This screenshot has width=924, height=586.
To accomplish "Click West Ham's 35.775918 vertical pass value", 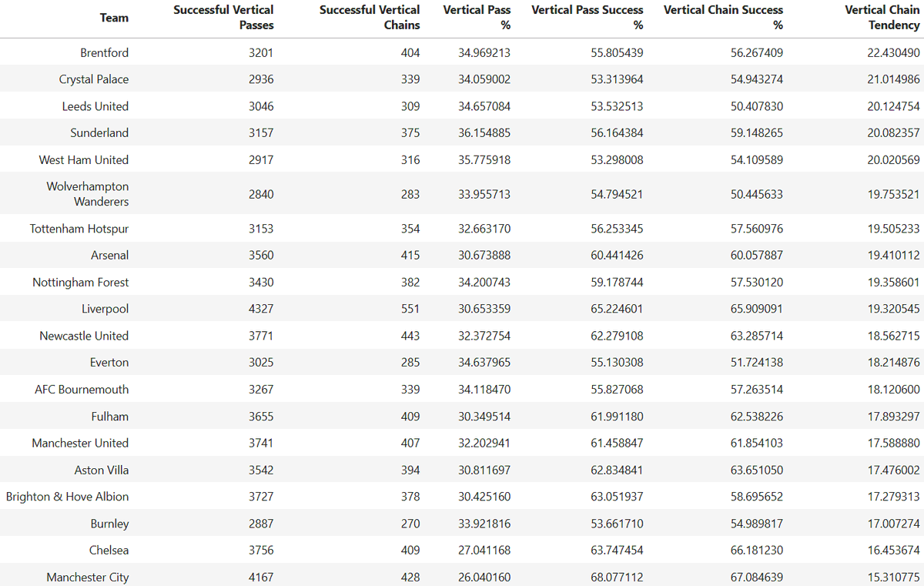I will coord(484,160).
